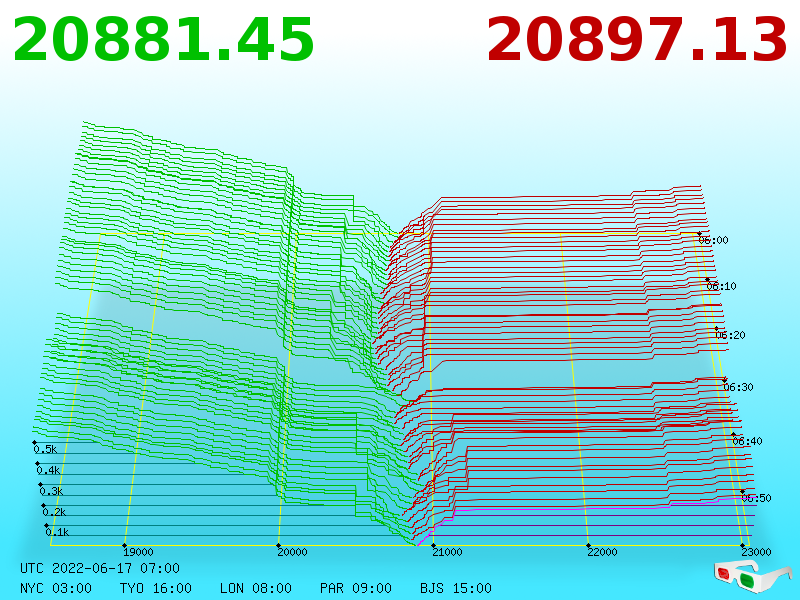Image resolution: width=800 pixels, height=600 pixels.
Task: Click the 0.1k volume axis label
Action: pyautogui.click(x=58, y=532)
